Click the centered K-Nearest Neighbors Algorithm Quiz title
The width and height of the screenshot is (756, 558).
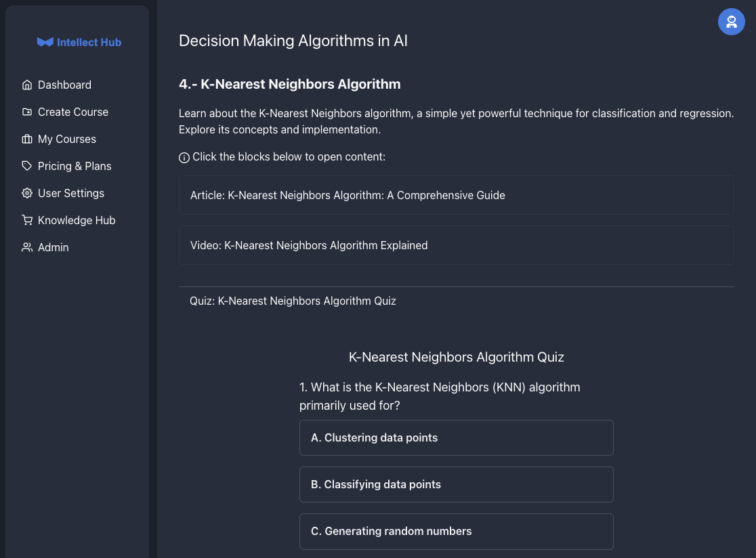click(x=456, y=357)
